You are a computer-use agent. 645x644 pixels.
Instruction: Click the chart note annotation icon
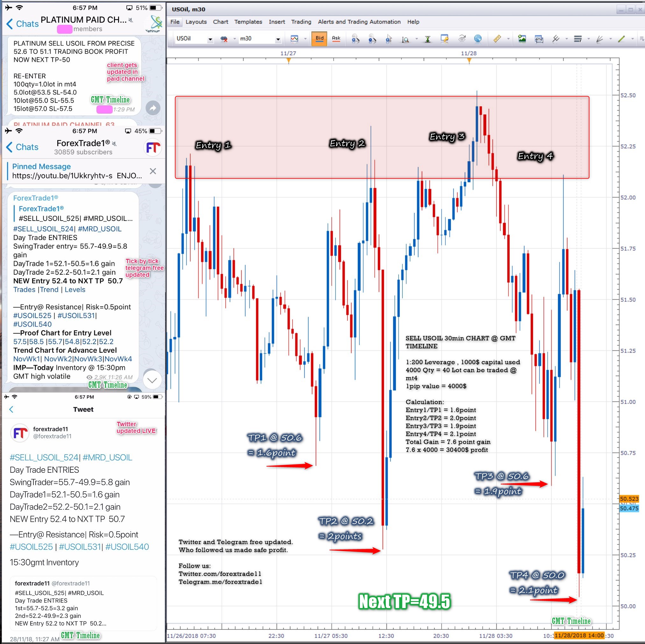click(x=444, y=39)
